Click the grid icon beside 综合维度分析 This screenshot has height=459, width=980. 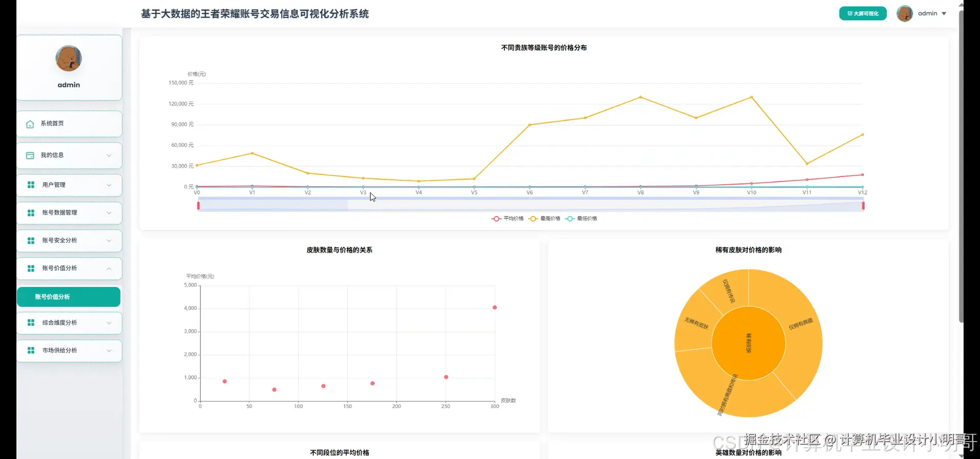click(31, 322)
